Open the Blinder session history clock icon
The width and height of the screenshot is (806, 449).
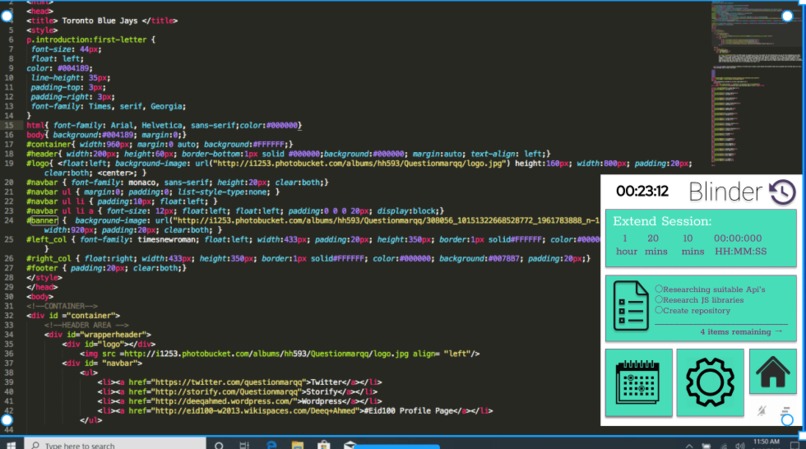tap(782, 192)
